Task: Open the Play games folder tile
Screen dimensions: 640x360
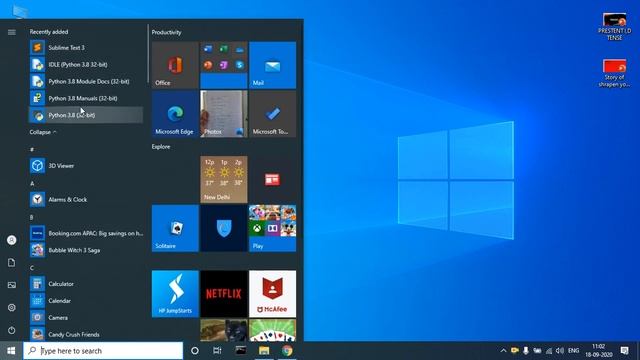Action: tap(273, 229)
